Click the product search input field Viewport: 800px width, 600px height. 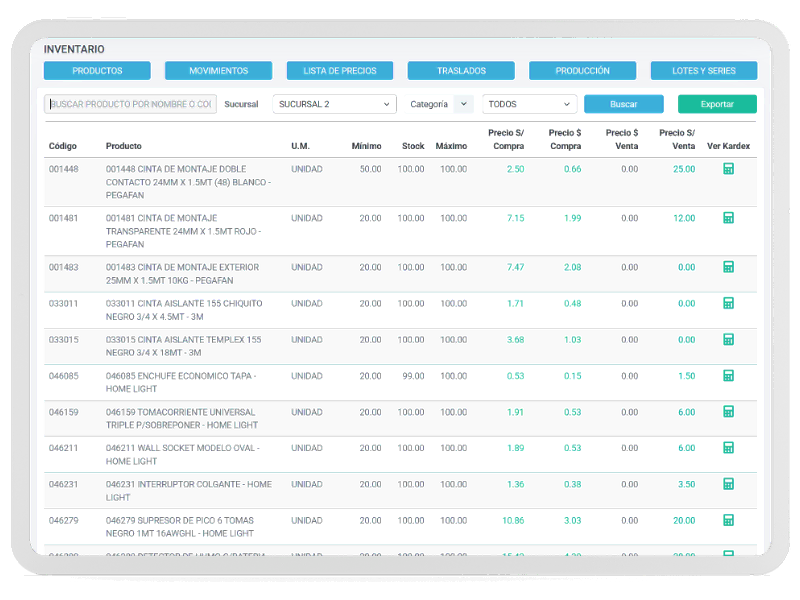click(x=130, y=104)
